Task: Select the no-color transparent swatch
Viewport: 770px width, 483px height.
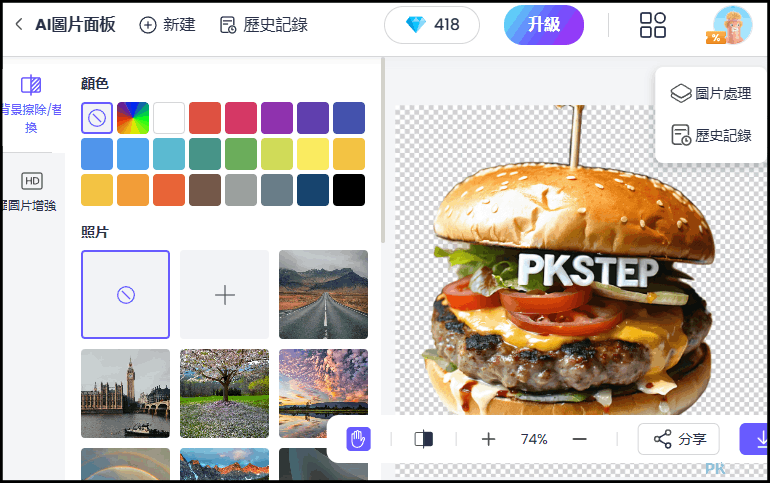Action: click(97, 118)
